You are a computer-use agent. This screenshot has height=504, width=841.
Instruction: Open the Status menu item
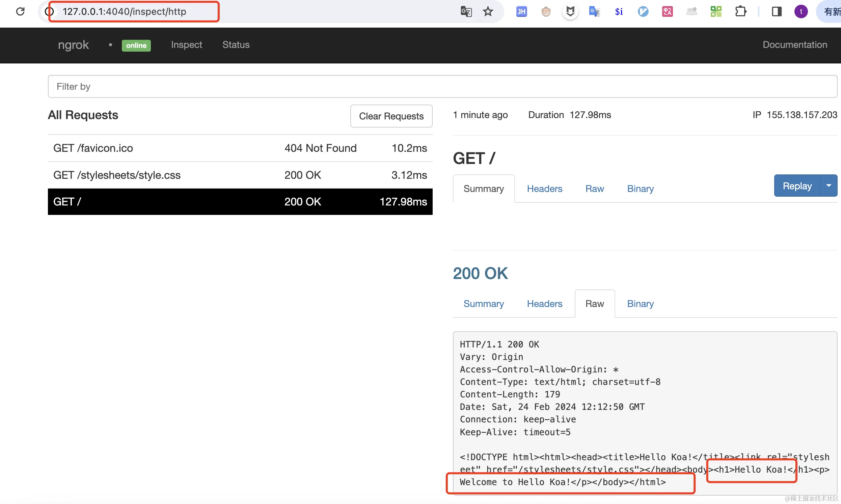[x=236, y=45]
